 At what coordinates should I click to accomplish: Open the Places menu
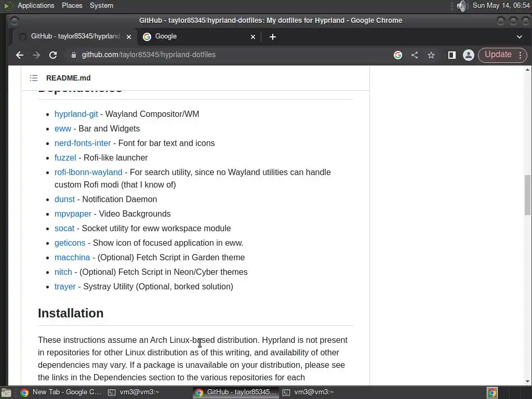(x=72, y=5)
